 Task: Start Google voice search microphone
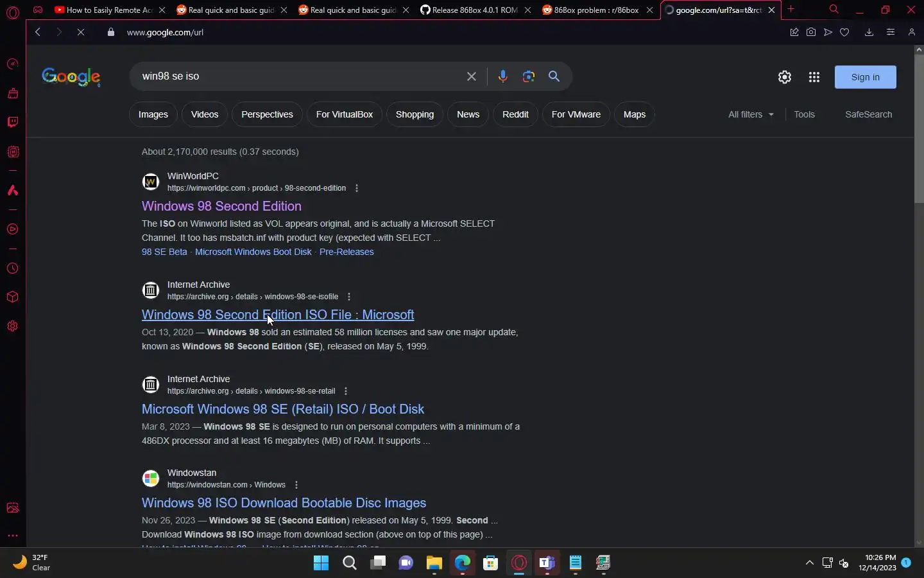pos(503,76)
